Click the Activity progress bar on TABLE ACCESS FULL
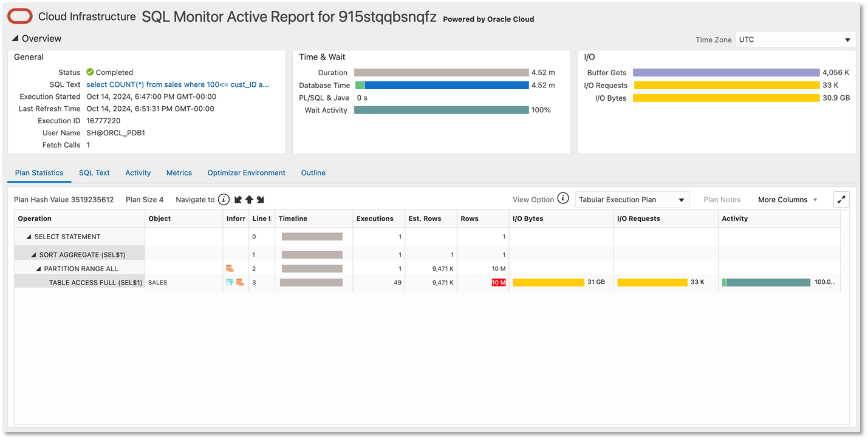Screen dimensions: 868x440 (765, 282)
